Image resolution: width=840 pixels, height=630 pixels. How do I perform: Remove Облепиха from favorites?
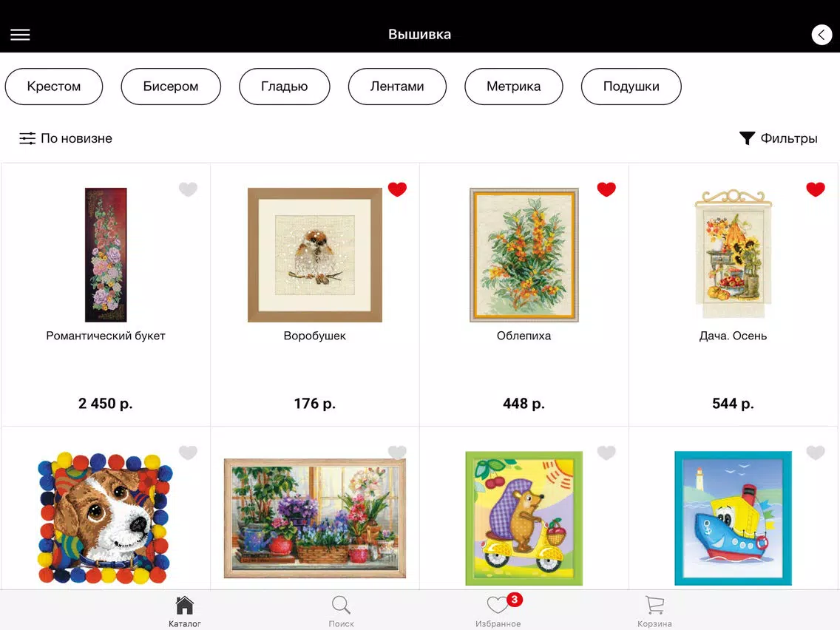(606, 189)
